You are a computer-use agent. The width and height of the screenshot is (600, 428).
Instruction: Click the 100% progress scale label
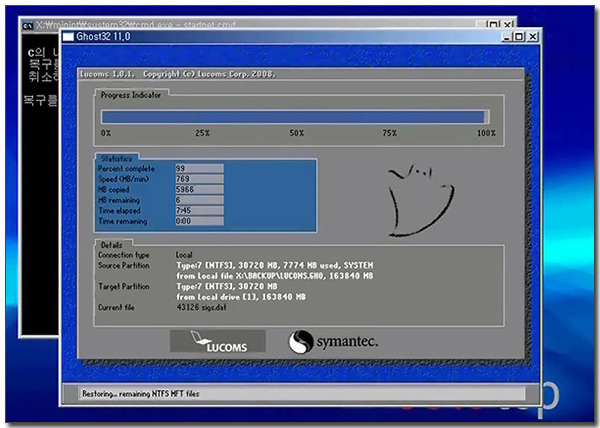(486, 133)
